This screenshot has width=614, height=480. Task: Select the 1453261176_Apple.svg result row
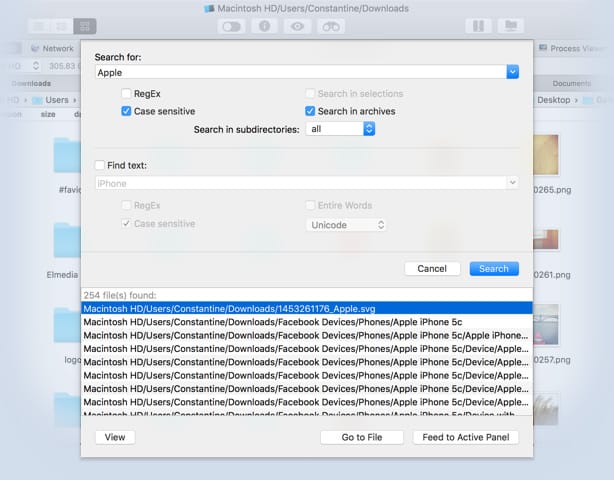coord(300,309)
